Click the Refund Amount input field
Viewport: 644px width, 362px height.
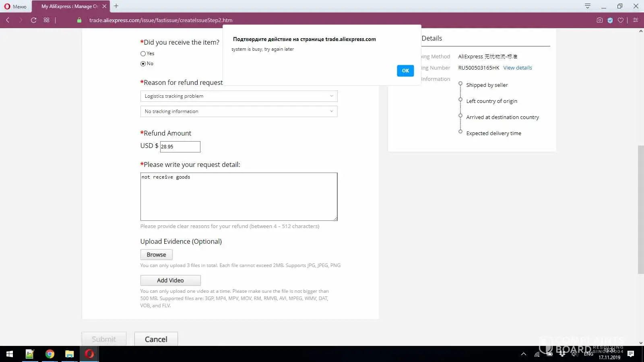coord(180,147)
